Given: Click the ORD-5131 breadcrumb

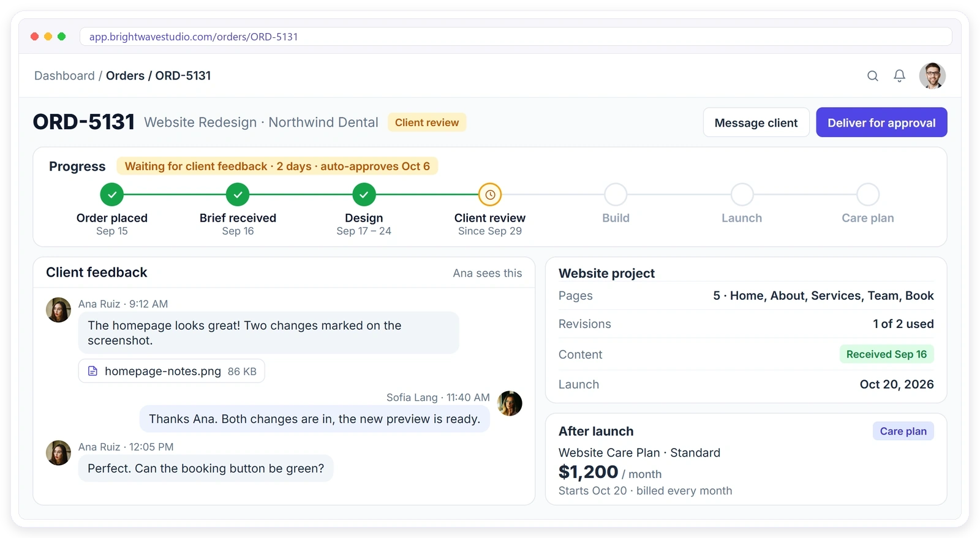Looking at the screenshot, I should pos(183,76).
